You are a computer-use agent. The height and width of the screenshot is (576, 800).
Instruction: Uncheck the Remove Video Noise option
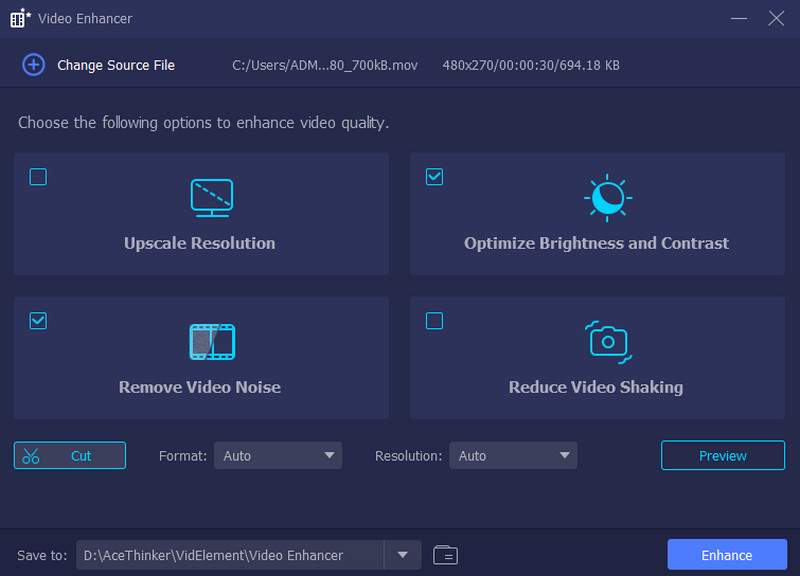[37, 321]
